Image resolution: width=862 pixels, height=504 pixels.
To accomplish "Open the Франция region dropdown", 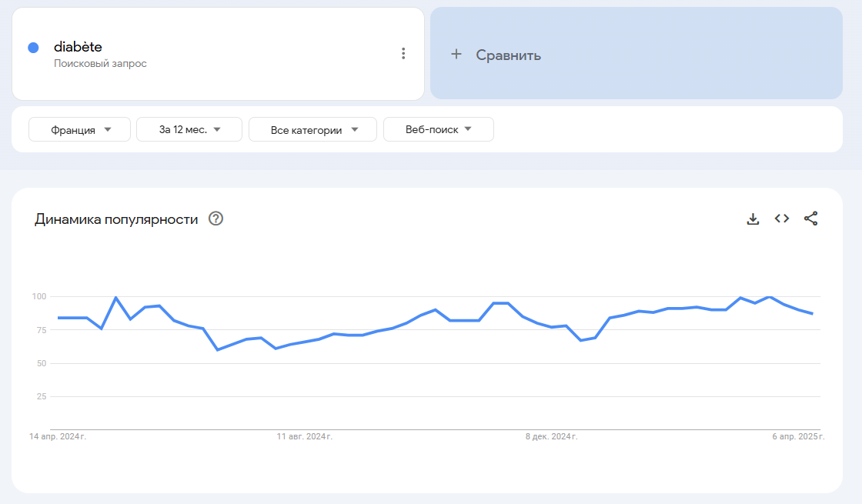I will click(80, 130).
